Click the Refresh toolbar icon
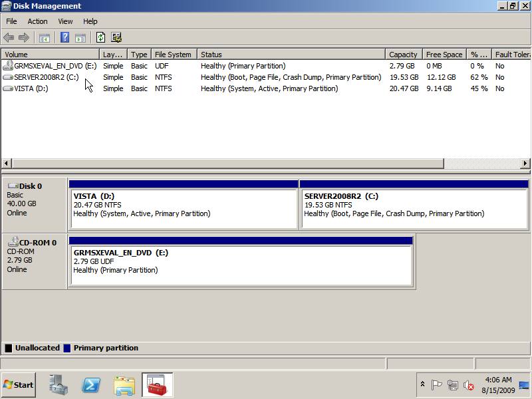Screen dimensions: 532x399 101,37
